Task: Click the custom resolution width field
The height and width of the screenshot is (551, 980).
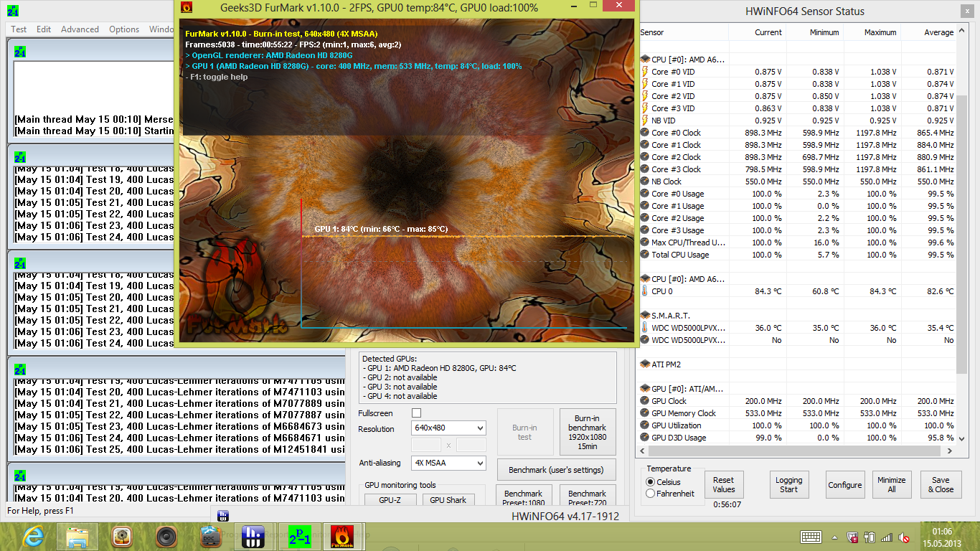Action: pos(426,445)
